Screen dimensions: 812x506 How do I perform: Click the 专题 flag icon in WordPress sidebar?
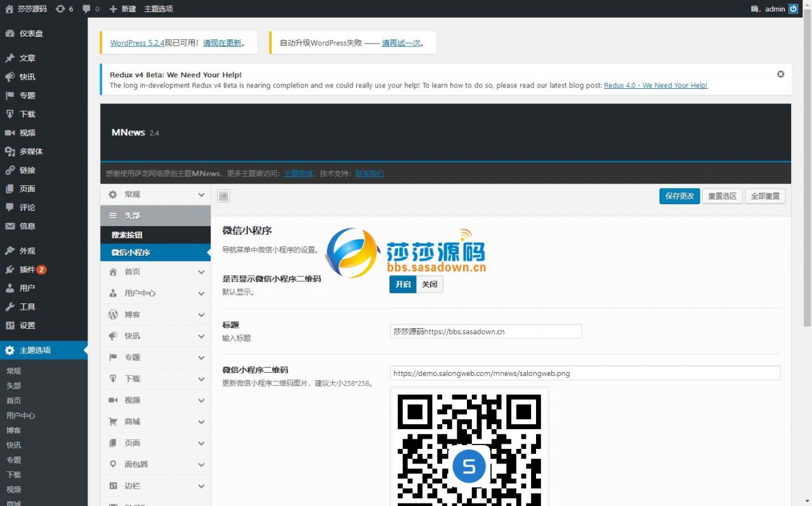[10, 95]
